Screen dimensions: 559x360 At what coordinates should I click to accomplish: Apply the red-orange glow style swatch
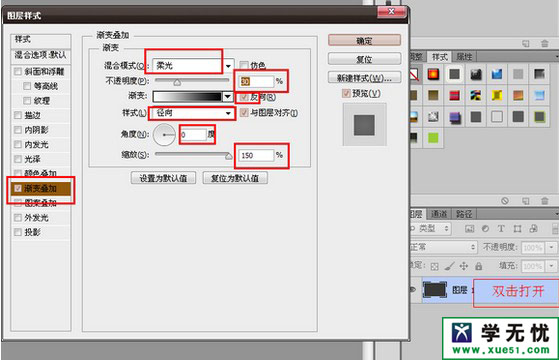click(x=433, y=74)
